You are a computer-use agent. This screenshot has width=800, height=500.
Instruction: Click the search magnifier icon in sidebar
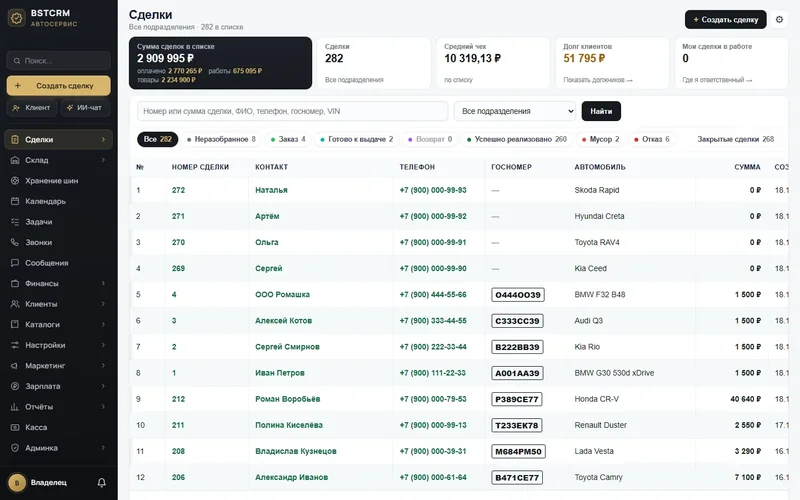(x=17, y=61)
